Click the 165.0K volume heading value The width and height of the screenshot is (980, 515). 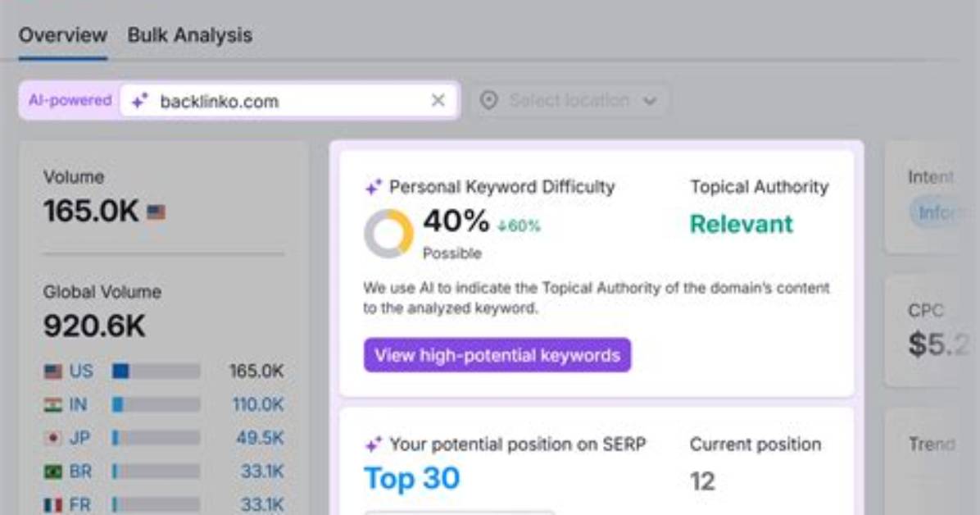91,212
